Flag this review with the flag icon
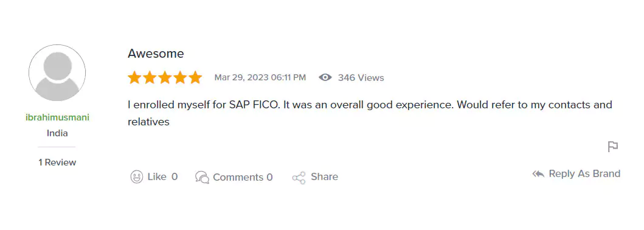The image size is (644, 230). (613, 146)
